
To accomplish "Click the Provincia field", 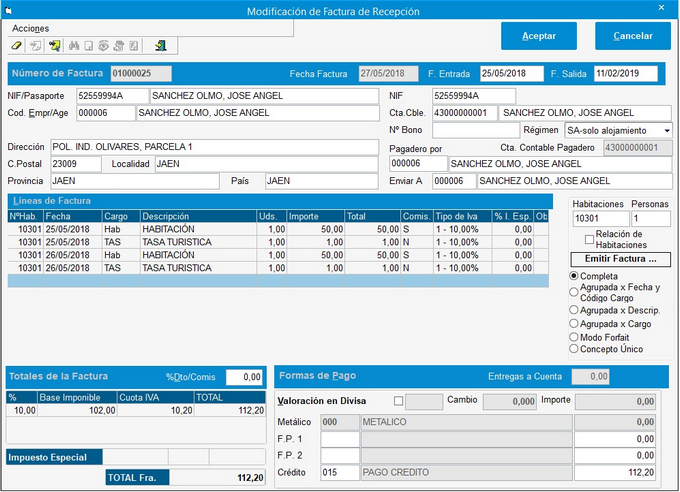I will coord(135,181).
